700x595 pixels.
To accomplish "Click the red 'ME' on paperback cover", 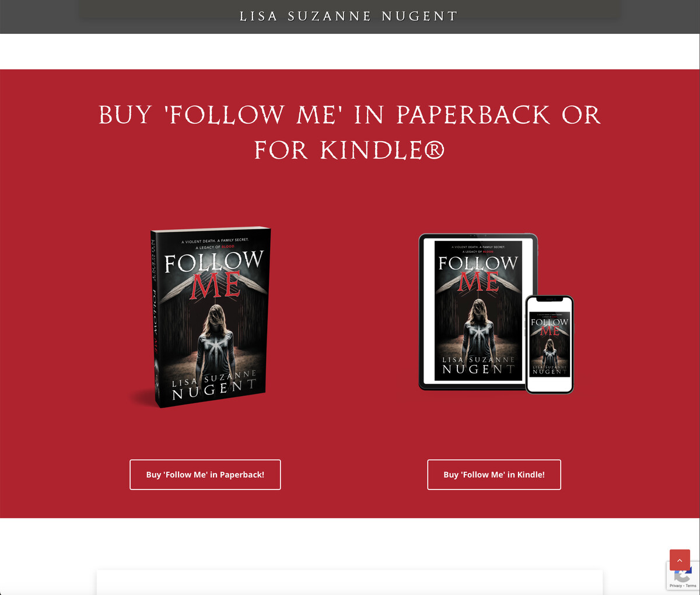I will coord(216,285).
